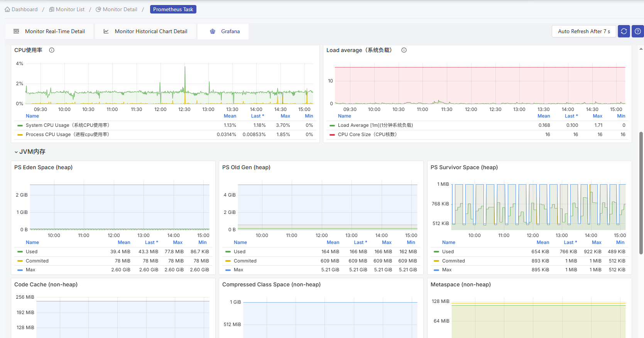The image size is (644, 338).
Task: Click the Monitor List breadcrumb icon
Action: point(52,9)
